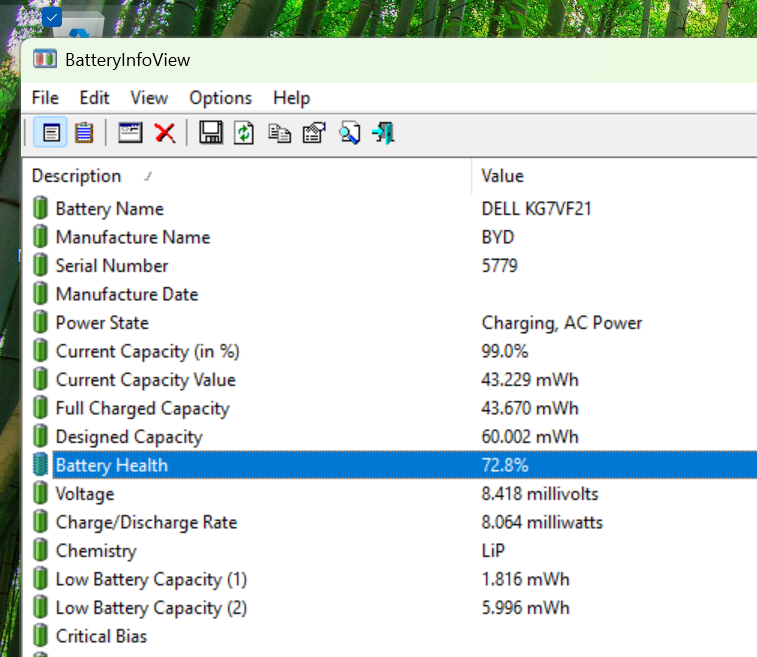Screen dimensions: 757x657
Task: Select the Designed Capacity row label
Action: click(129, 437)
